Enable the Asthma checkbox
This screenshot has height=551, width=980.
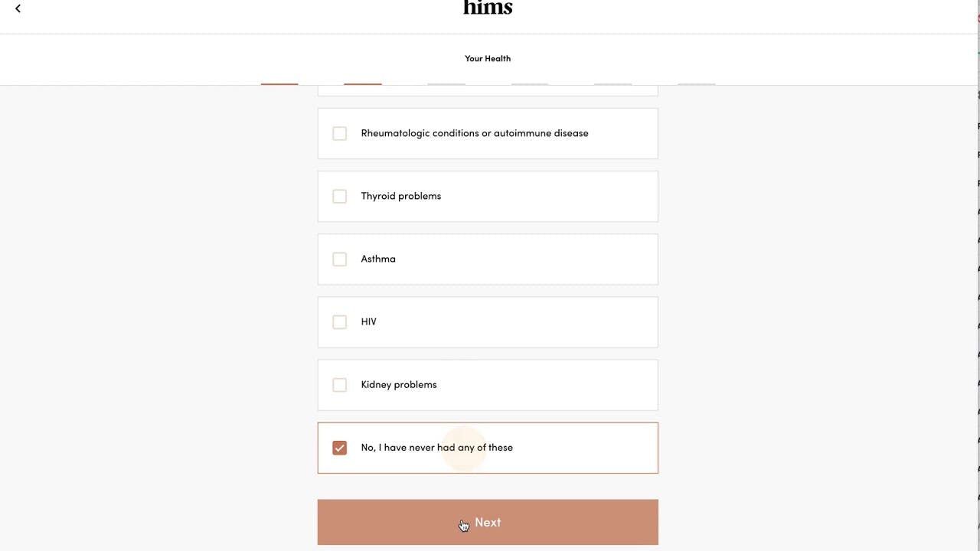click(x=339, y=259)
